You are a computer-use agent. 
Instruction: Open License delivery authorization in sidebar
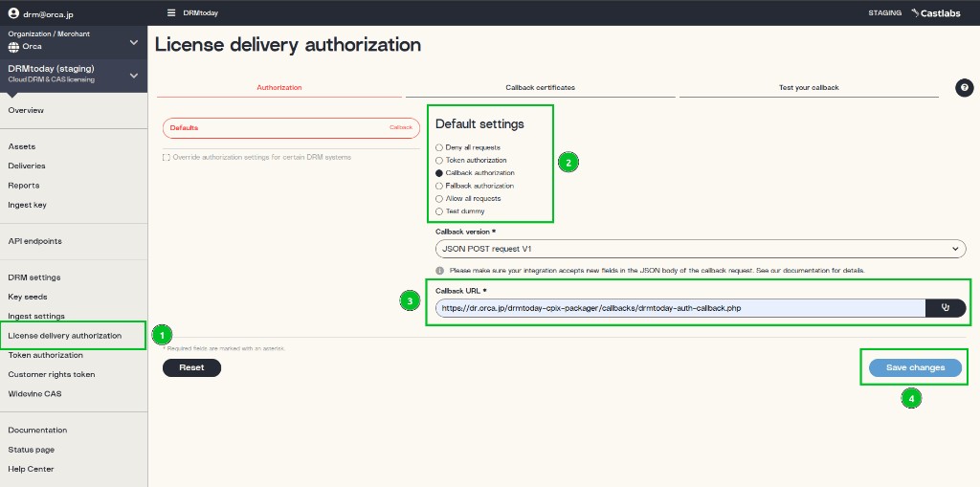(x=65, y=336)
